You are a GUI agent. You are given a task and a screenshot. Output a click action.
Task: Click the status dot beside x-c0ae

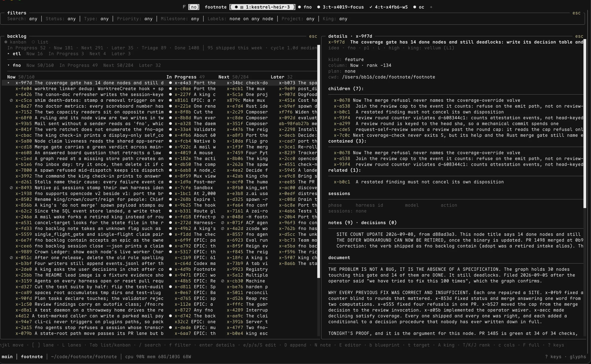170,89
